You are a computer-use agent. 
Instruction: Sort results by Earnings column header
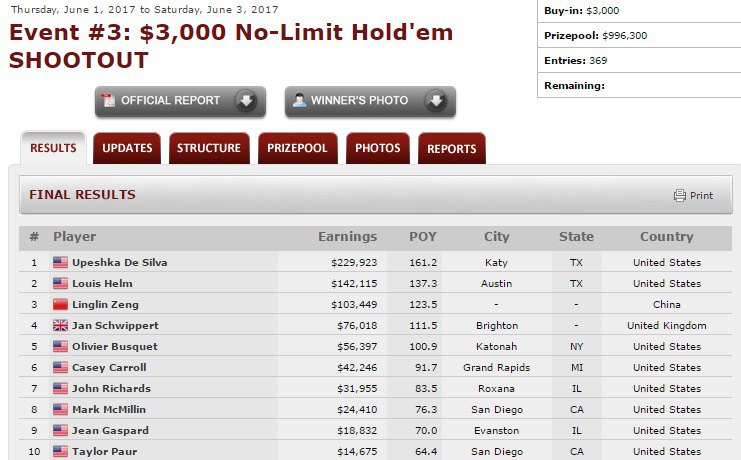coord(347,237)
